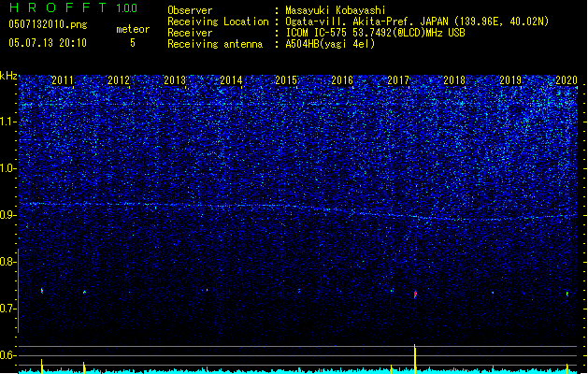Click the 1.0 kHz frequency tick label
Viewport: 588px width, 374px height.
[x=7, y=168]
